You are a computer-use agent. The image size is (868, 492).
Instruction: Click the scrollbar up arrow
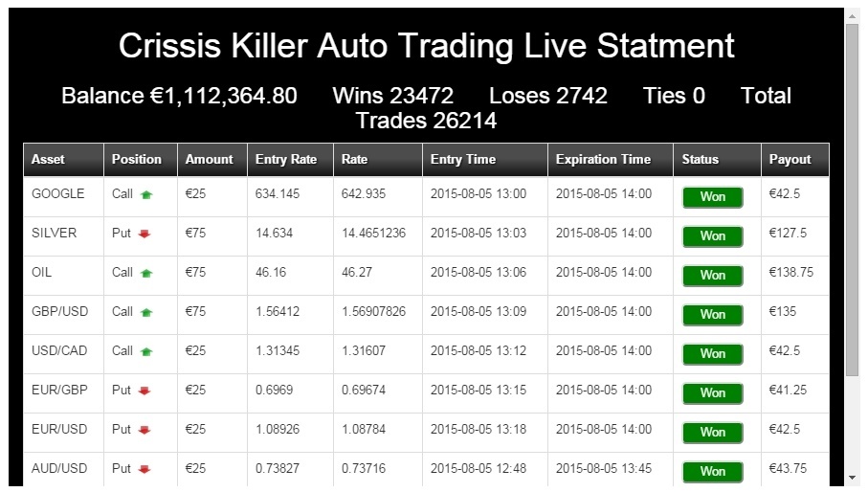click(x=852, y=16)
